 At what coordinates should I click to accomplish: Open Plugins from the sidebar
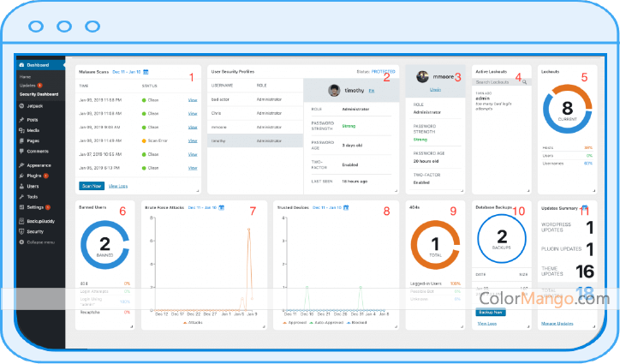click(x=34, y=176)
